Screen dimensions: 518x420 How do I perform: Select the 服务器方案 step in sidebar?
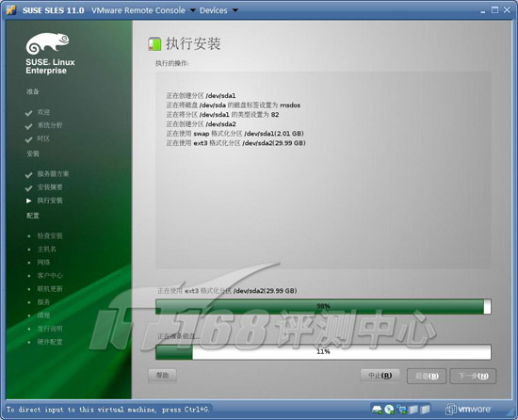tap(53, 173)
